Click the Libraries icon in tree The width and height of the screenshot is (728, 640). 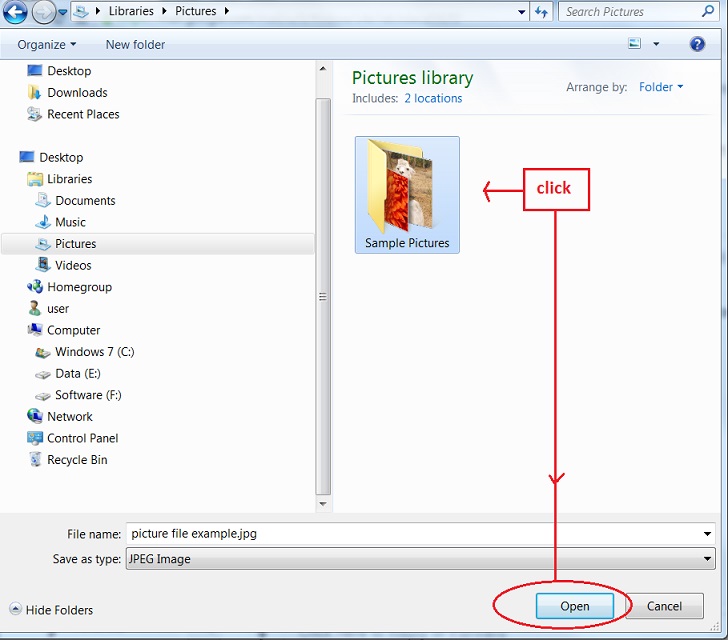35,179
